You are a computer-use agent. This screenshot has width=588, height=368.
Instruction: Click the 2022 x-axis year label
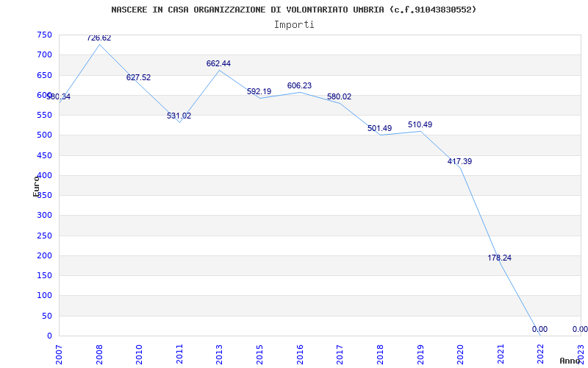(x=540, y=355)
